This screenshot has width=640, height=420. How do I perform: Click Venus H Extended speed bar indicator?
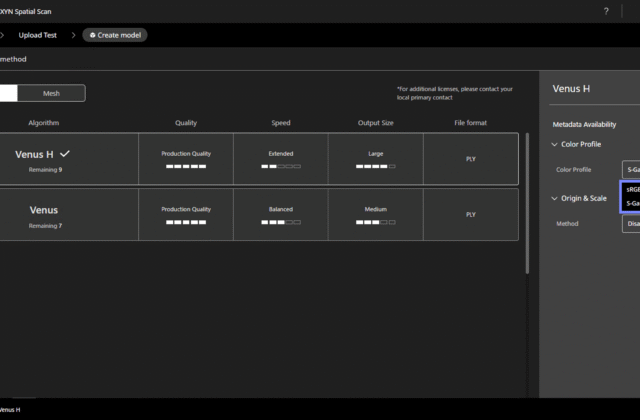281,167
